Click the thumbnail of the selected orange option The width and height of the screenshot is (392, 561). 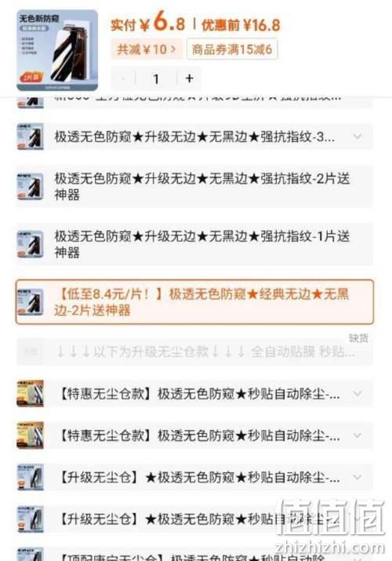pos(31,302)
